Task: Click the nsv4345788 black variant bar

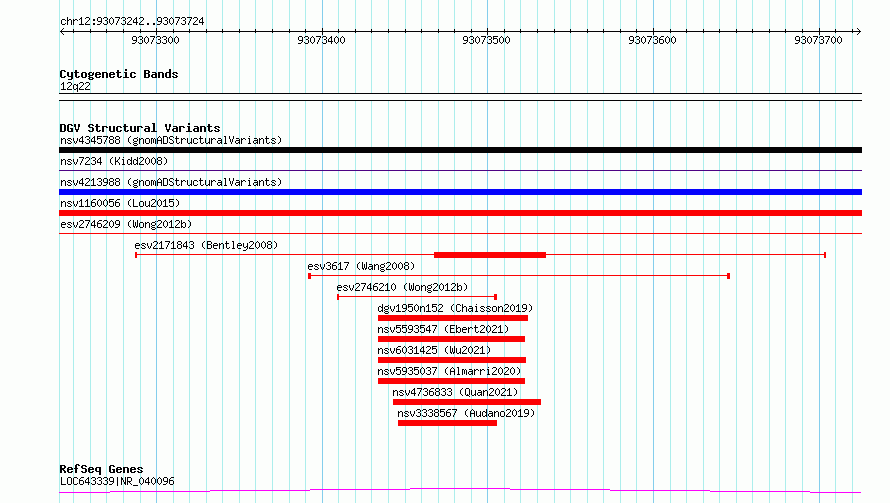Action: tap(460, 150)
